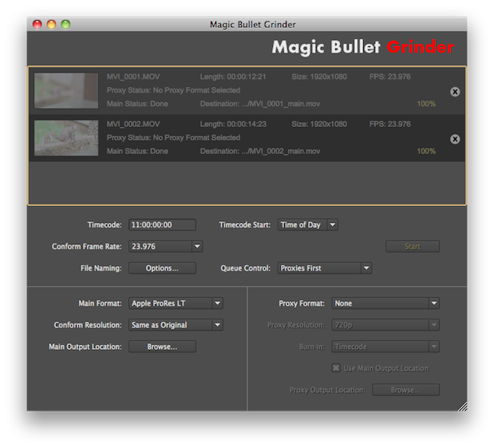Open the Timecode Start dropdown
This screenshot has width=494, height=448.
(308, 224)
